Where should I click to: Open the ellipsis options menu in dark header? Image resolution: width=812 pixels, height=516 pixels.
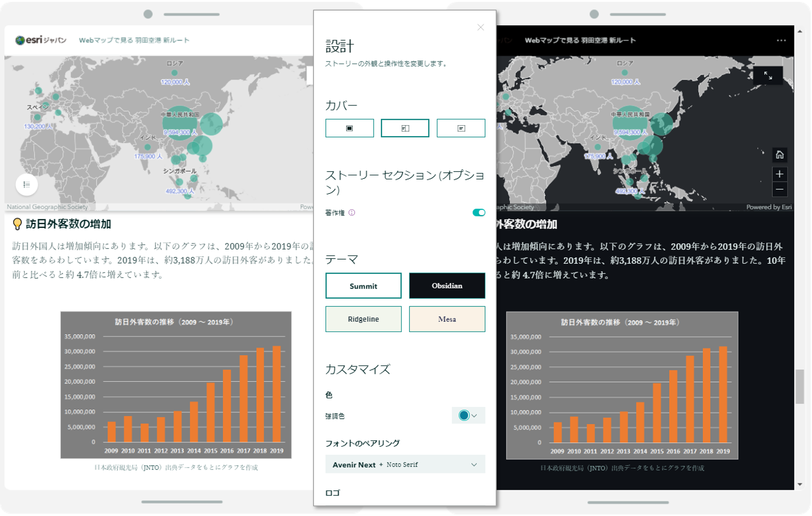click(780, 40)
